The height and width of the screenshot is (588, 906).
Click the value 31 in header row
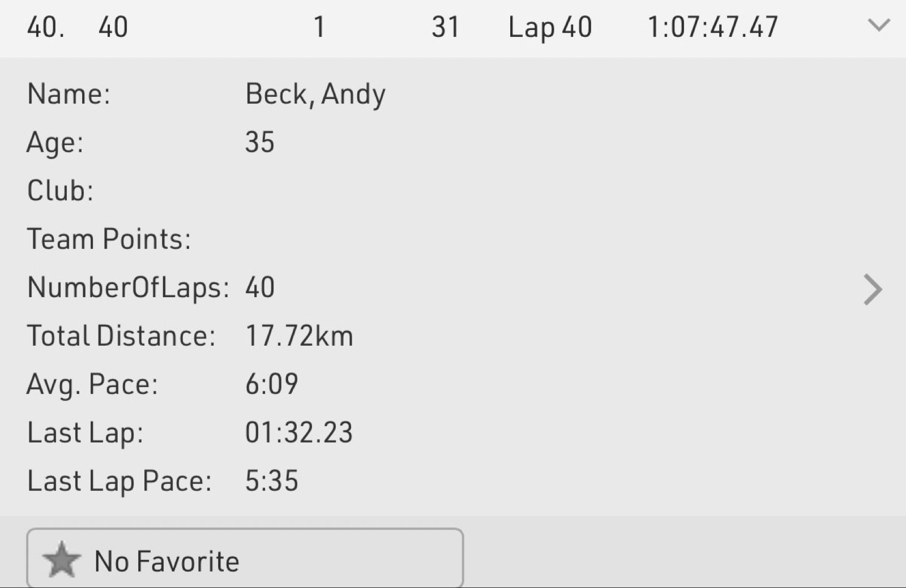445,27
